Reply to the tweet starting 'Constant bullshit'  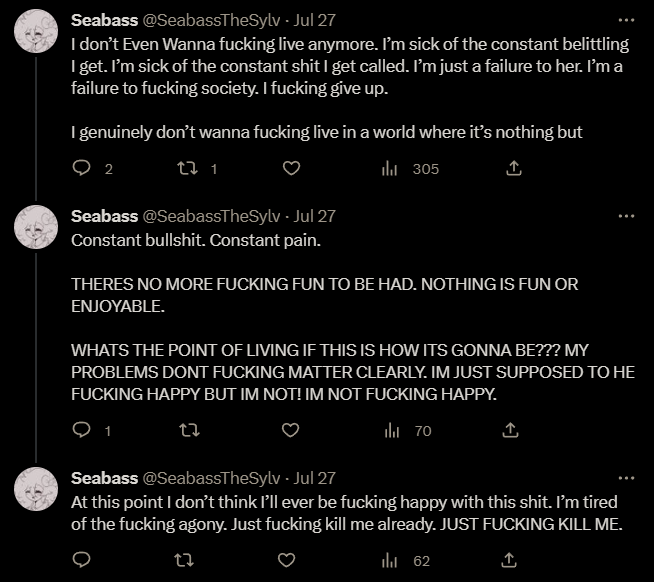[x=83, y=431]
